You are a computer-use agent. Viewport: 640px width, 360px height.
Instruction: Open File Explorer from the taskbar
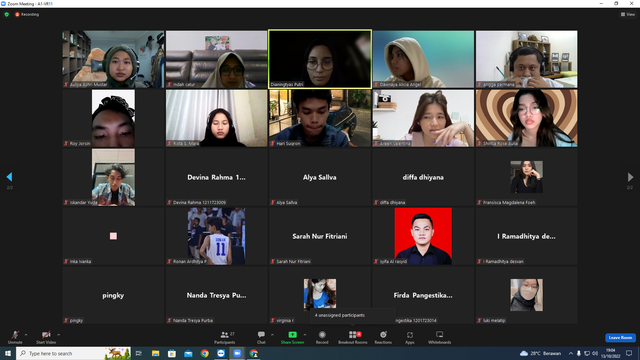[156, 353]
